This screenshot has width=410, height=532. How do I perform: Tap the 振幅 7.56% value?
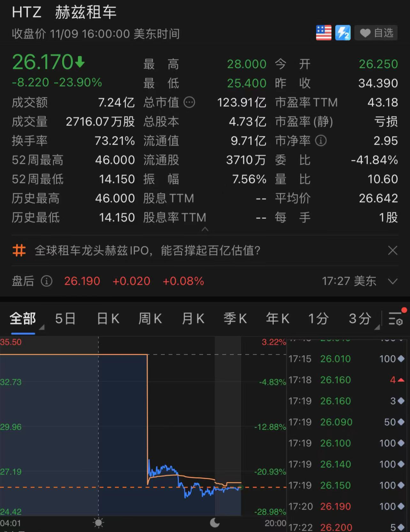click(249, 179)
